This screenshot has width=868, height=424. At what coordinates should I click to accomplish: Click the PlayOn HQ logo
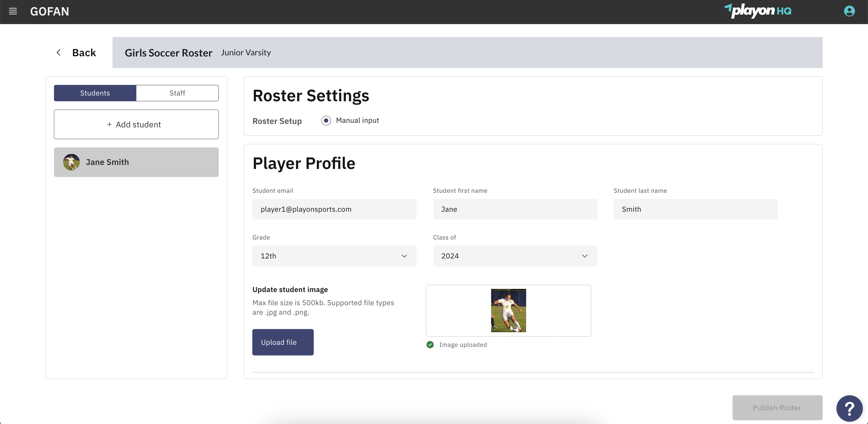758,11
